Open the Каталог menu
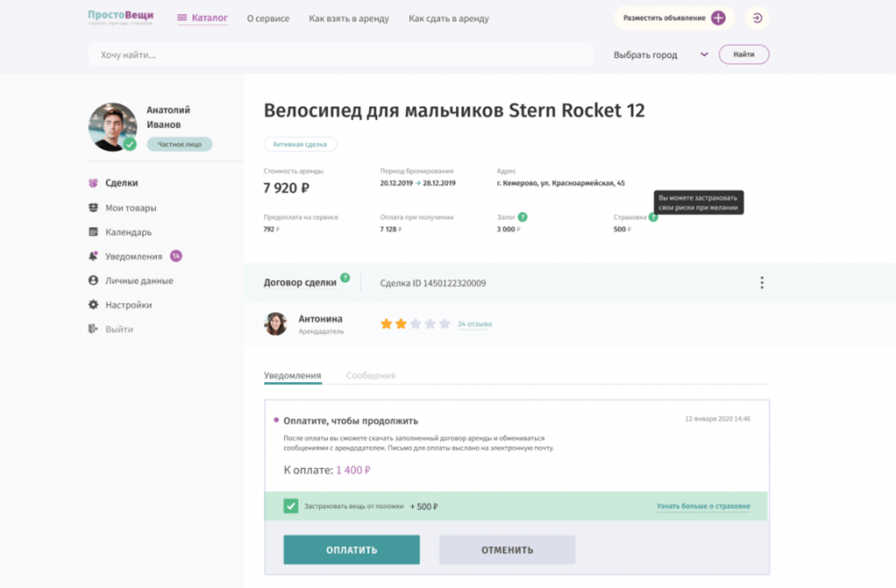 click(x=203, y=18)
